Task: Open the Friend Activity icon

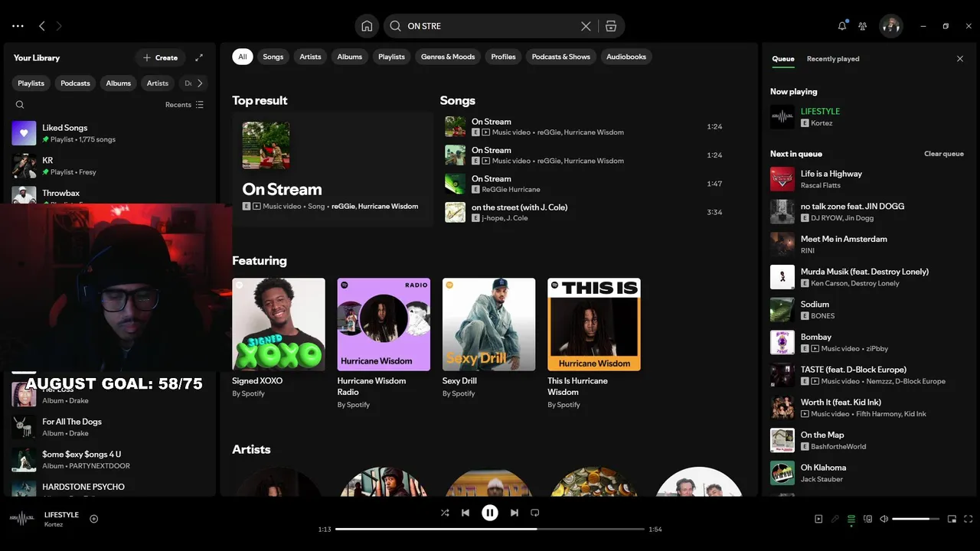Action: 863,26
